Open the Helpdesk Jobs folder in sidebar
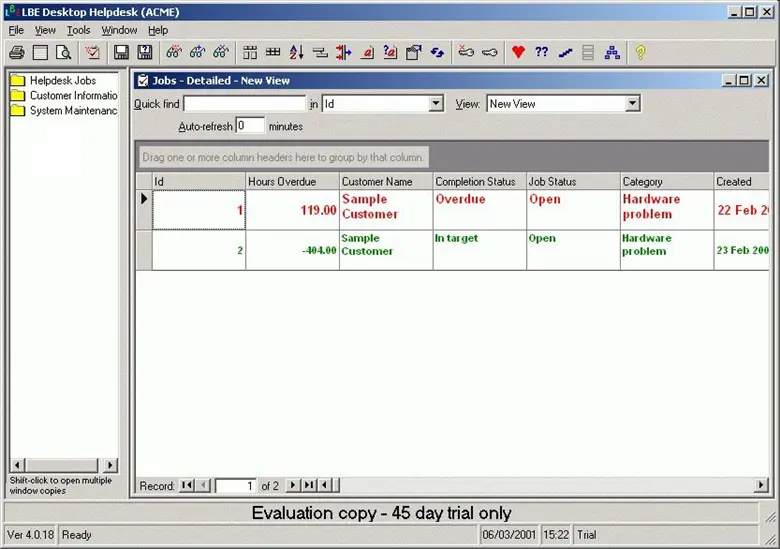Screen dimensions: 780x549 (62, 80)
